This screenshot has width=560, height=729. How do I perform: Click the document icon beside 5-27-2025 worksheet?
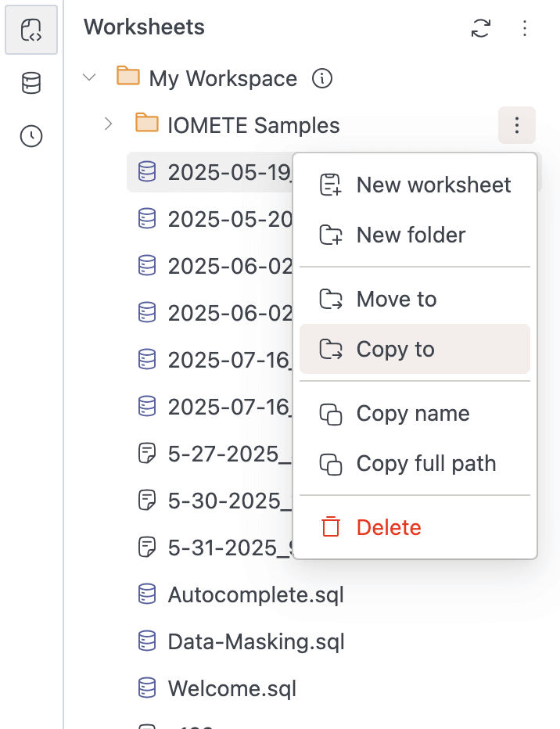tap(146, 454)
